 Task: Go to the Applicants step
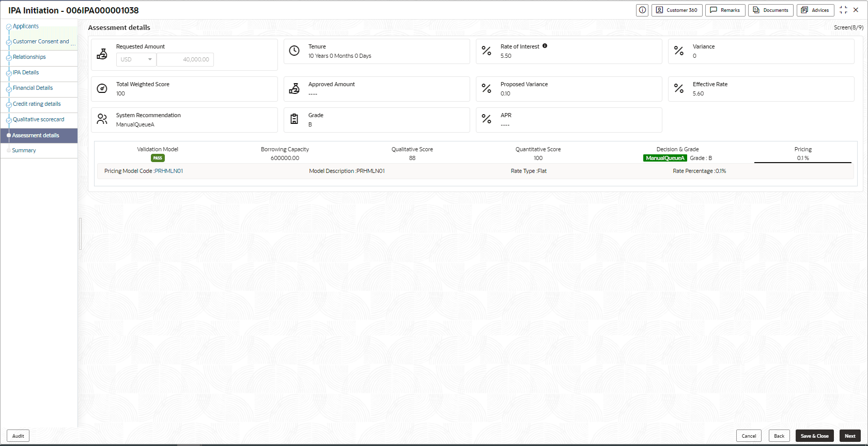point(26,26)
